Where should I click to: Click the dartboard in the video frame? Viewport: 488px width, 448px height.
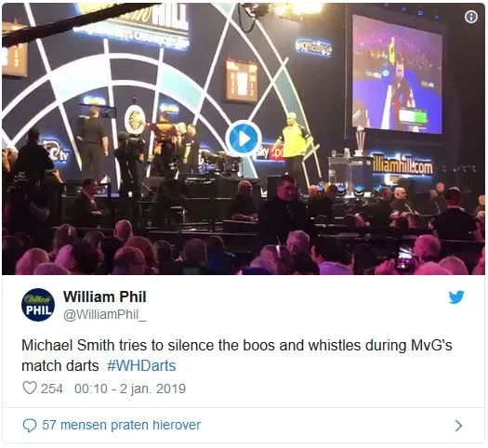click(x=136, y=121)
